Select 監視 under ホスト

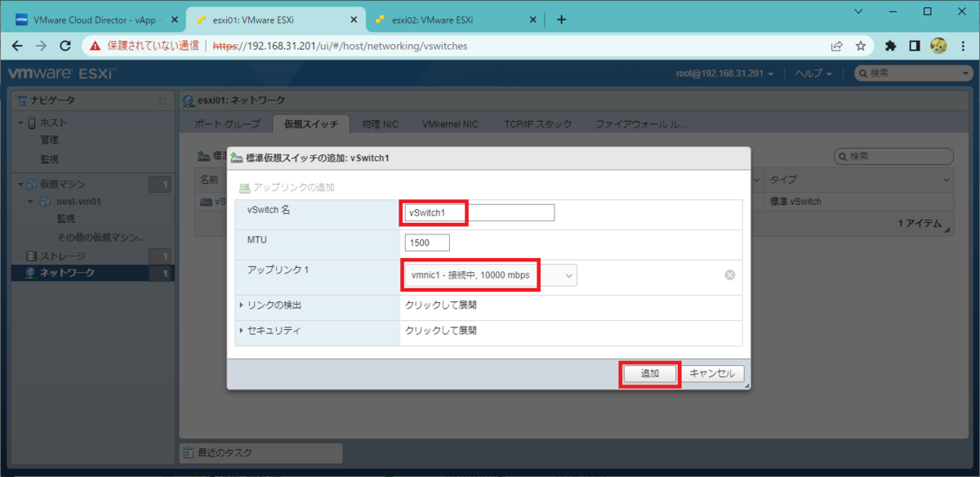tap(50, 158)
